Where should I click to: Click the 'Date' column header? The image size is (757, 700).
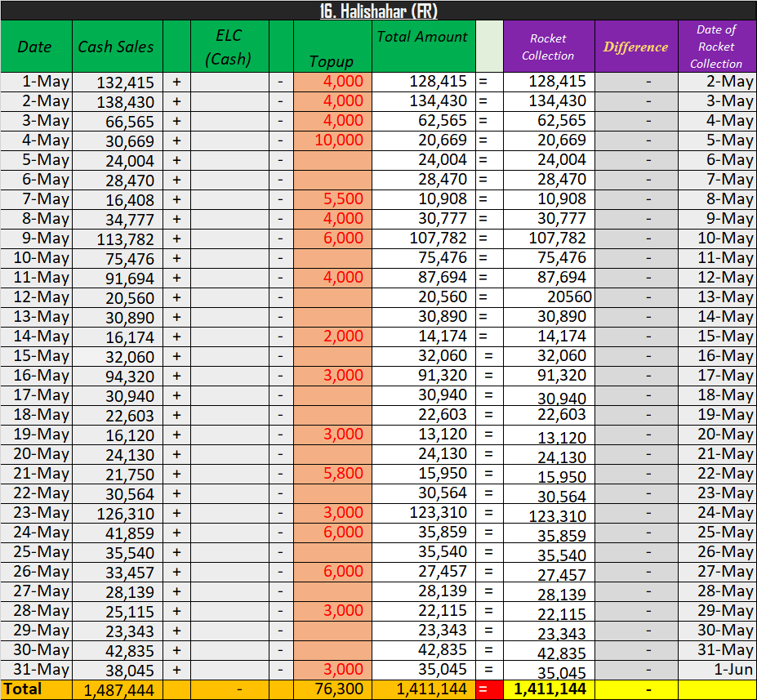point(36,47)
